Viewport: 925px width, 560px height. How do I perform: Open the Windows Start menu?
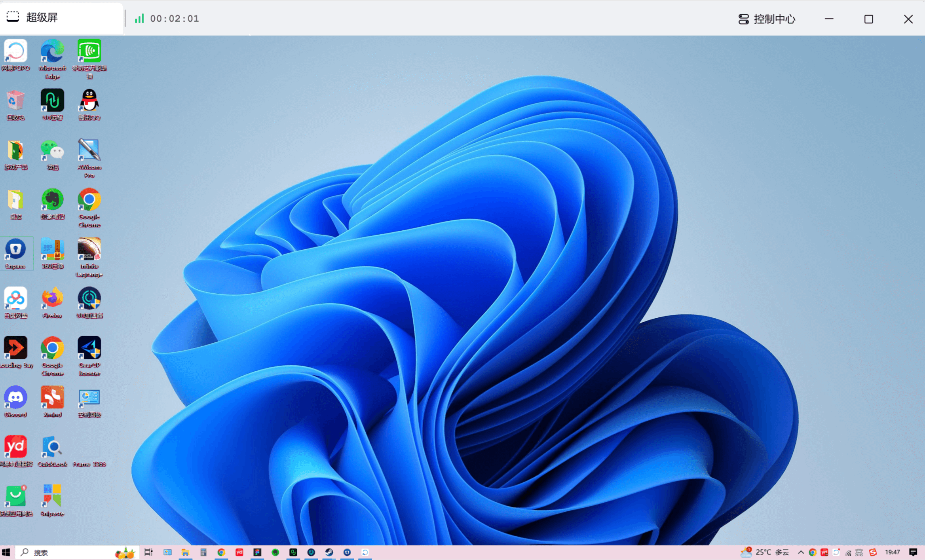pos(6,552)
